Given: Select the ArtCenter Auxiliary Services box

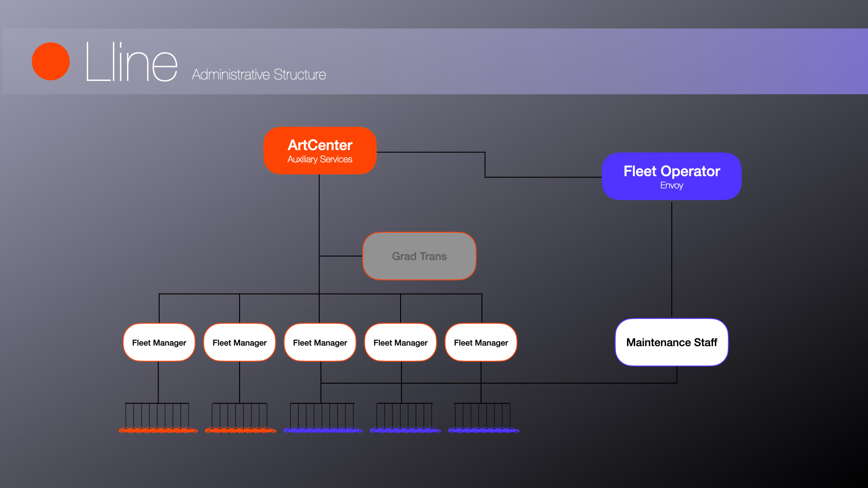Looking at the screenshot, I should pyautogui.click(x=320, y=151).
